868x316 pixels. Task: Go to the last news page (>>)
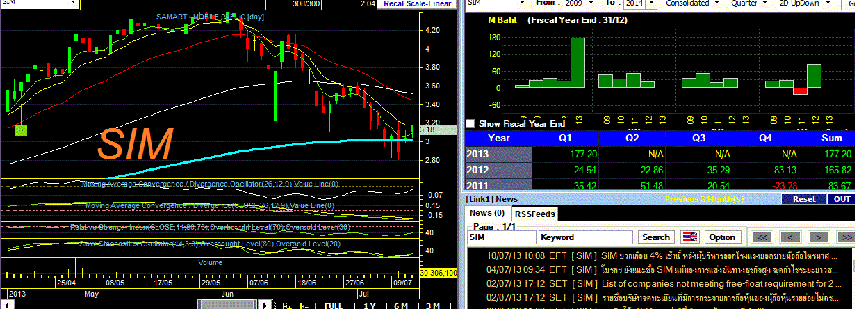click(845, 237)
